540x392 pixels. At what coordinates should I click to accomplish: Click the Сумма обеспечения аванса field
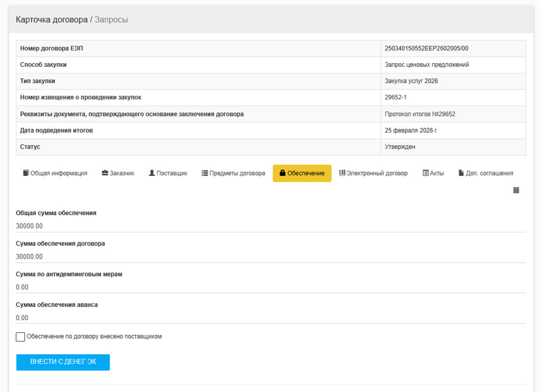tap(270, 318)
